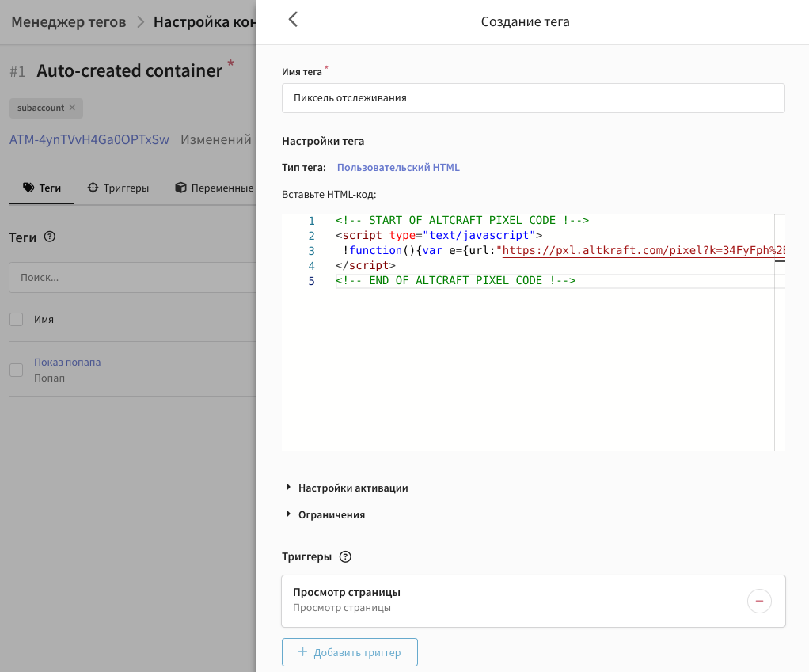Open the Показ попапа tag link
Viewport: 809px width, 672px height.
[x=67, y=362]
